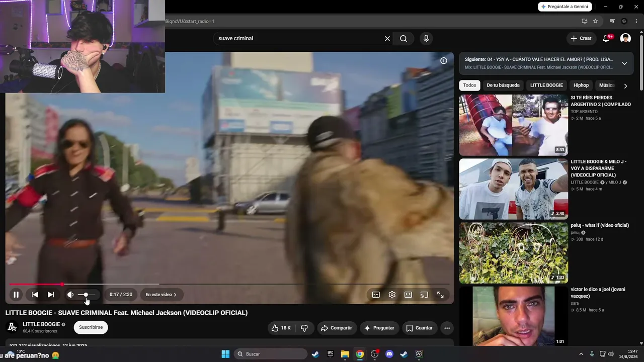Open the video player settings gear

pyautogui.click(x=392, y=295)
